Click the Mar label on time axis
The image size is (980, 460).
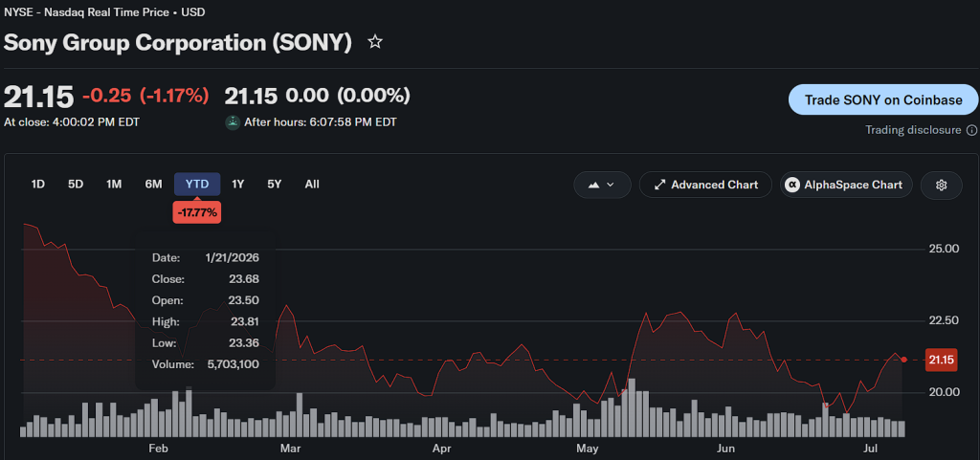coord(291,449)
